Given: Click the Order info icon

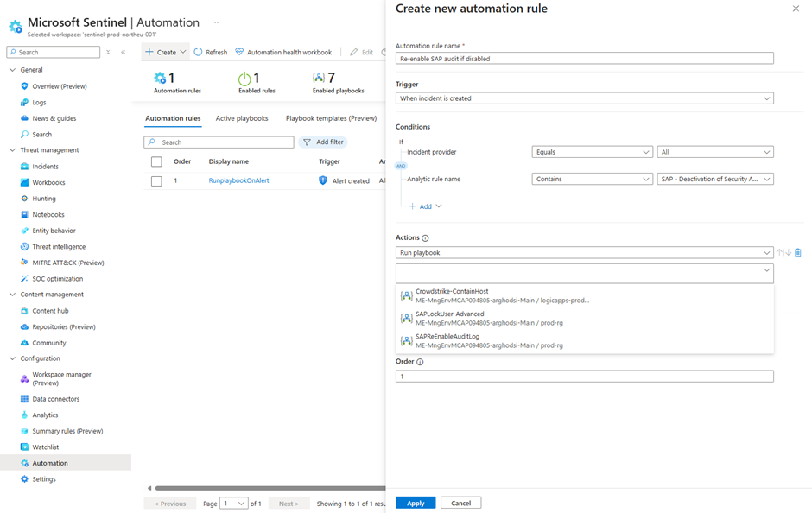Looking at the screenshot, I should click(x=420, y=362).
